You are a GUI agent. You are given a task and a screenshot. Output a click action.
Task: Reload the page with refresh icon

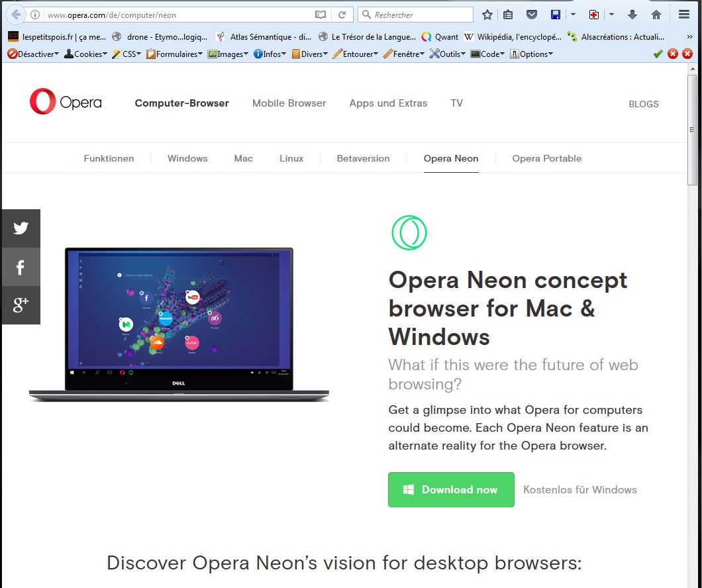[342, 15]
